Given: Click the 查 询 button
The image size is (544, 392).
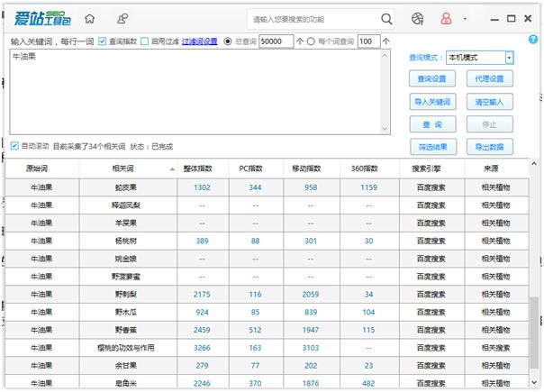Looking at the screenshot, I should tap(432, 124).
